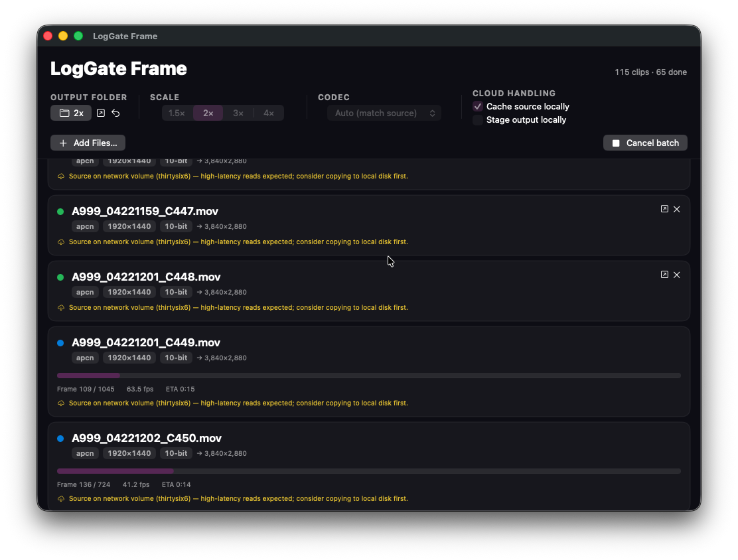Reveal output of A999_04221201_C448.mov
The height and width of the screenshot is (560, 738).
point(664,274)
